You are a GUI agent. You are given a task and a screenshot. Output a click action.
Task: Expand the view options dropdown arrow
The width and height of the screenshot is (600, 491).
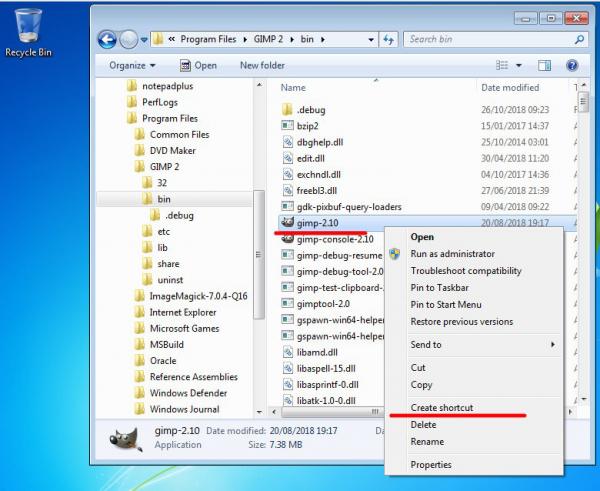click(519, 65)
